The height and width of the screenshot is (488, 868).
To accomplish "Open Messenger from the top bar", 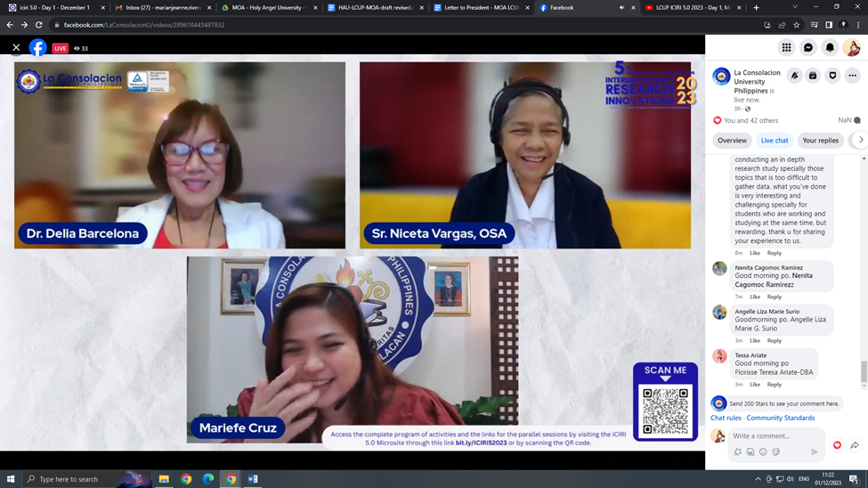I will pyautogui.click(x=808, y=48).
